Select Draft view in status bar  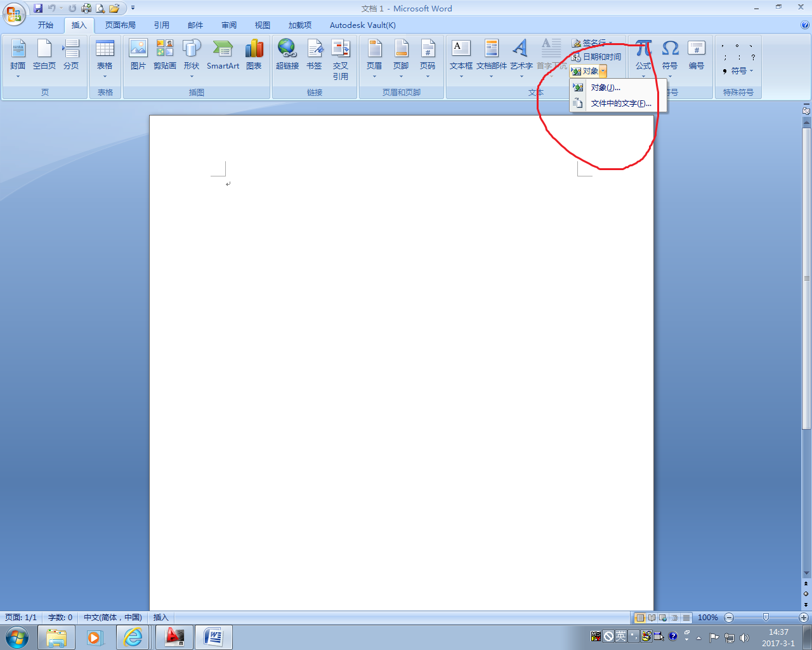(x=686, y=618)
